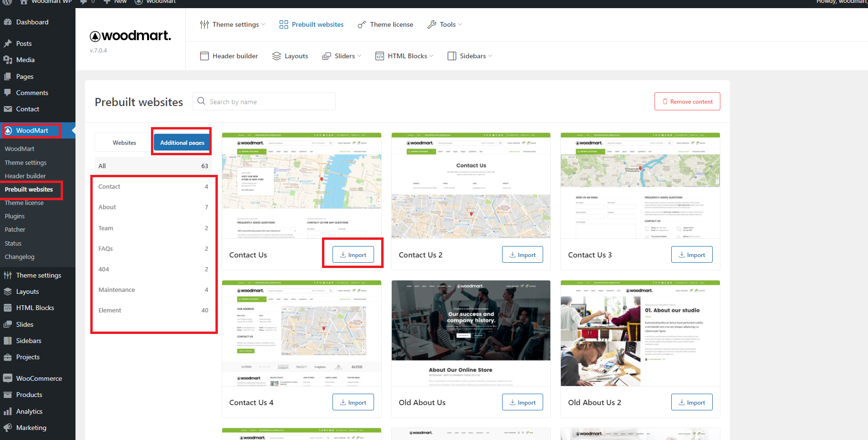Click the Contact envelope icon
The height and width of the screenshot is (440, 868).
(x=8, y=109)
